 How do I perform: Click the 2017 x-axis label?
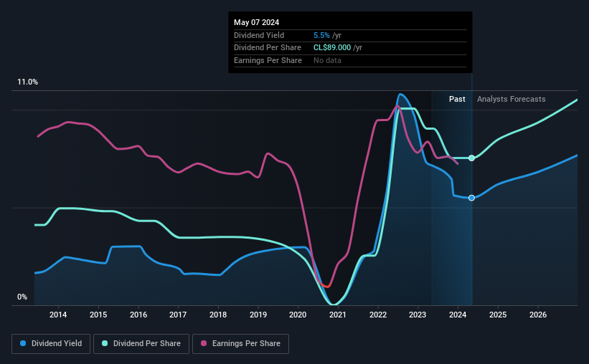tap(178, 315)
